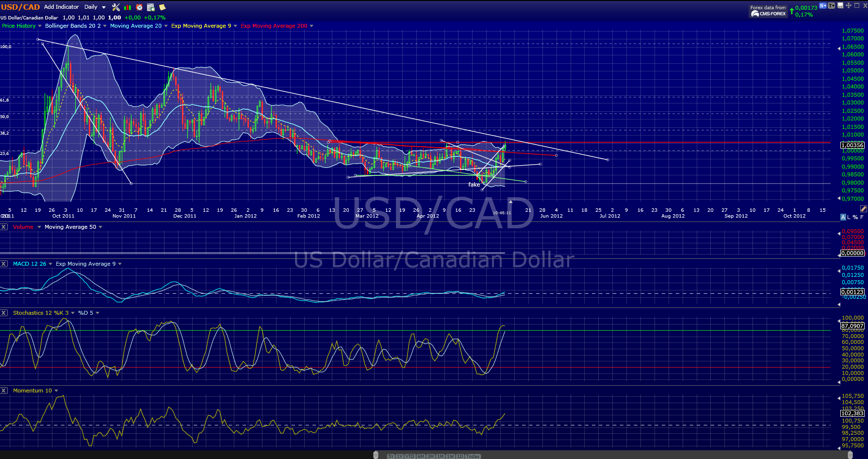Click the candlestick chart style icon
Viewport: 868px width, 459px height.
pos(128,7)
